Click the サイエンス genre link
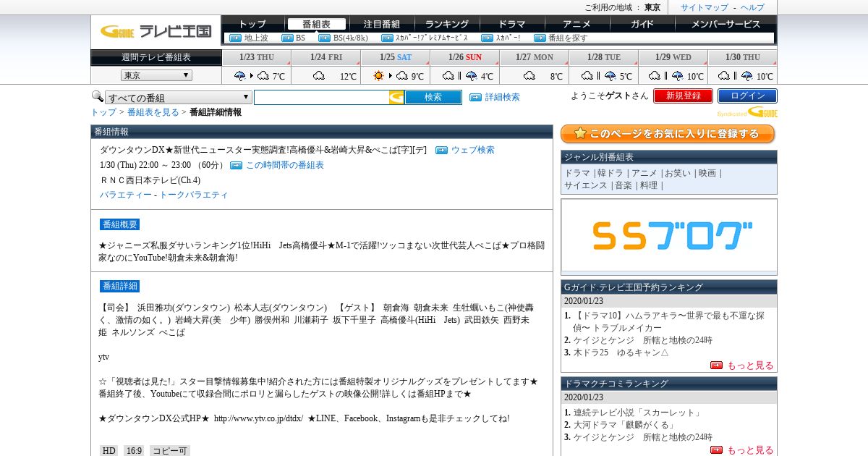 [x=586, y=185]
